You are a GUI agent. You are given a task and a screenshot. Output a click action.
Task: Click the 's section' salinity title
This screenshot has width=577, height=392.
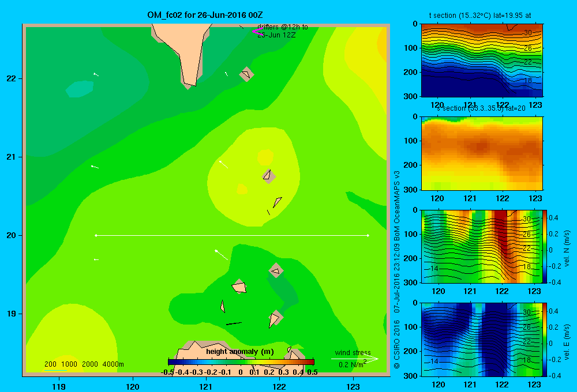pyautogui.click(x=481, y=108)
